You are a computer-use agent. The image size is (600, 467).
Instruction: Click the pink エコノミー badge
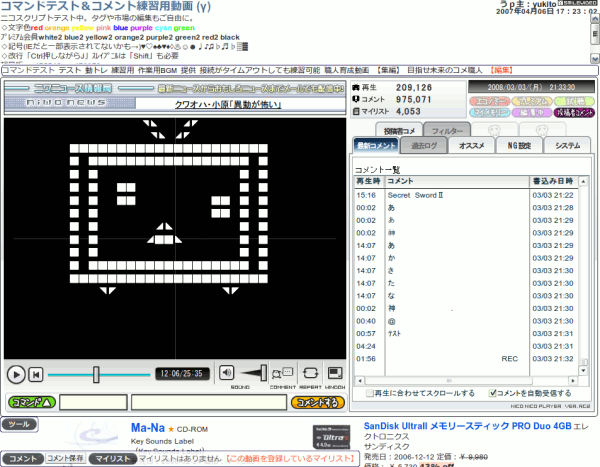(489, 101)
